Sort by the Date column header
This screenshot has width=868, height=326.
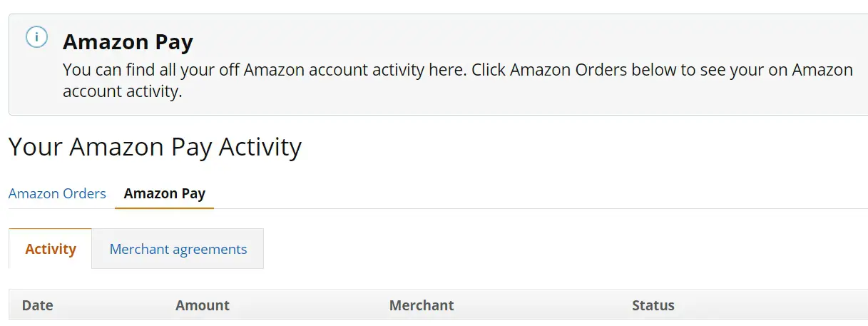(38, 305)
